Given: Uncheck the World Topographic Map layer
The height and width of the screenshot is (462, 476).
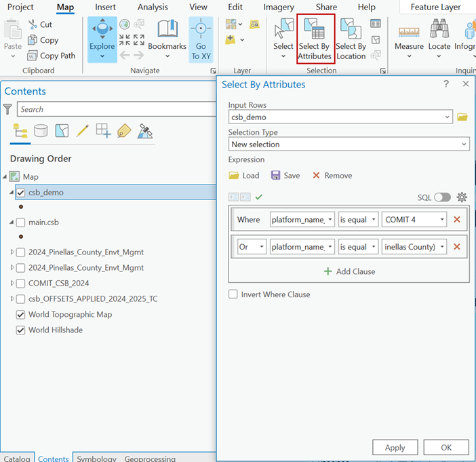Looking at the screenshot, I should pyautogui.click(x=20, y=315).
